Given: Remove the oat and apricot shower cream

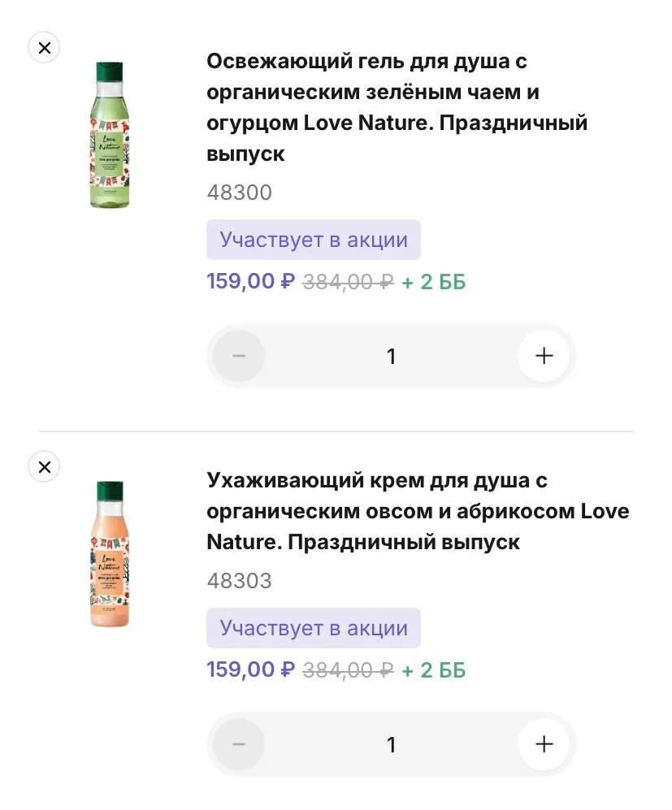Looking at the screenshot, I should point(45,467).
